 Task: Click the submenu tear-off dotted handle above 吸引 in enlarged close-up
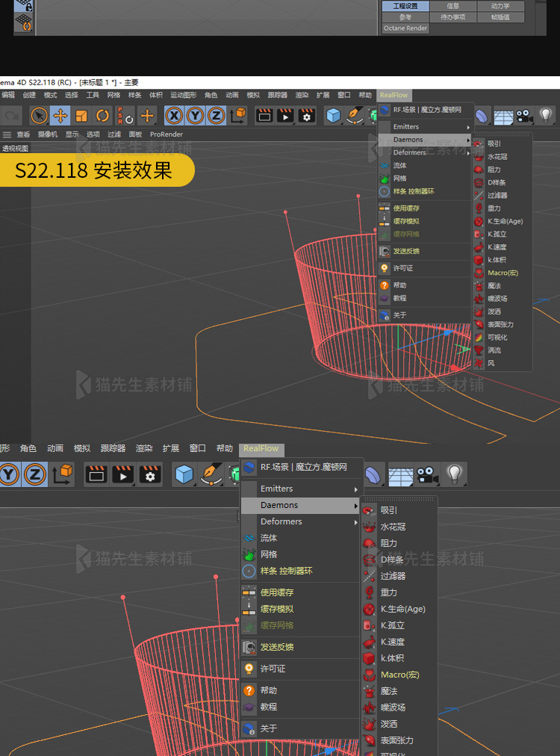399,499
